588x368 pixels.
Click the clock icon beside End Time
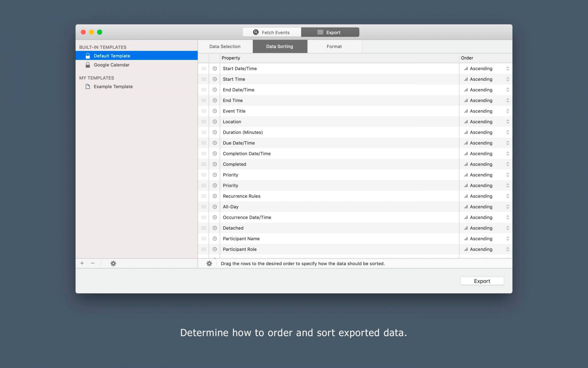click(x=215, y=100)
